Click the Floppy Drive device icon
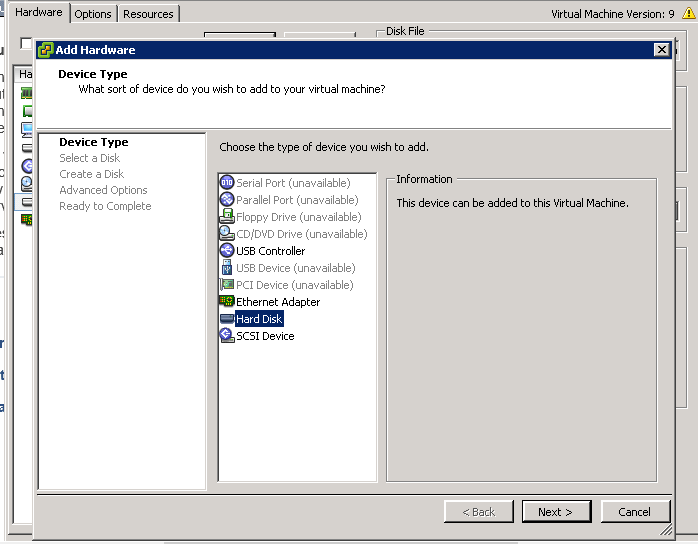 pos(227,216)
